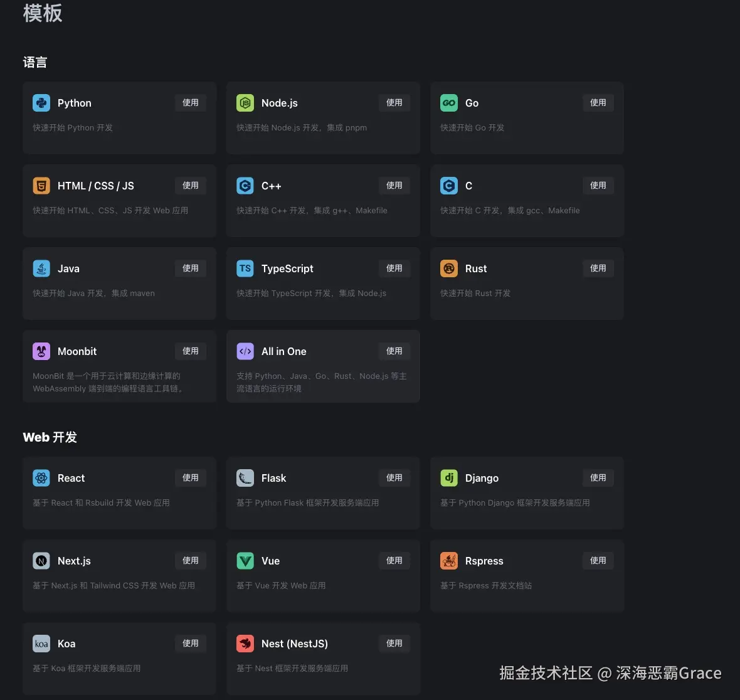
Task: Click the Koa card title
Action: coord(66,644)
